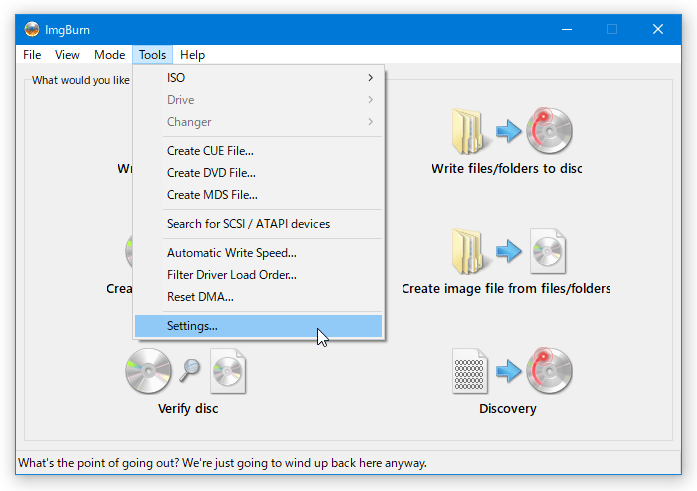Click the red disc icon for Write files/folders
The image size is (697, 491).
pyautogui.click(x=549, y=130)
